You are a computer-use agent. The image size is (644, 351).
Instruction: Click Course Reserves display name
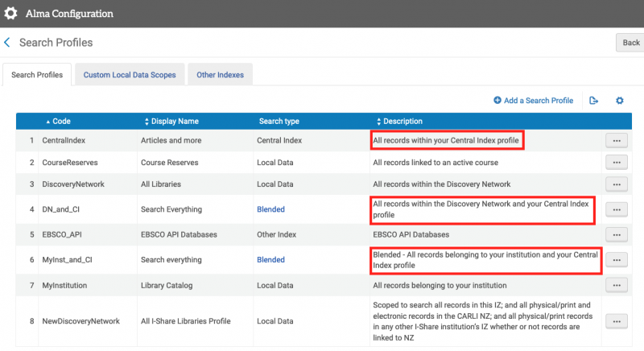[169, 163]
